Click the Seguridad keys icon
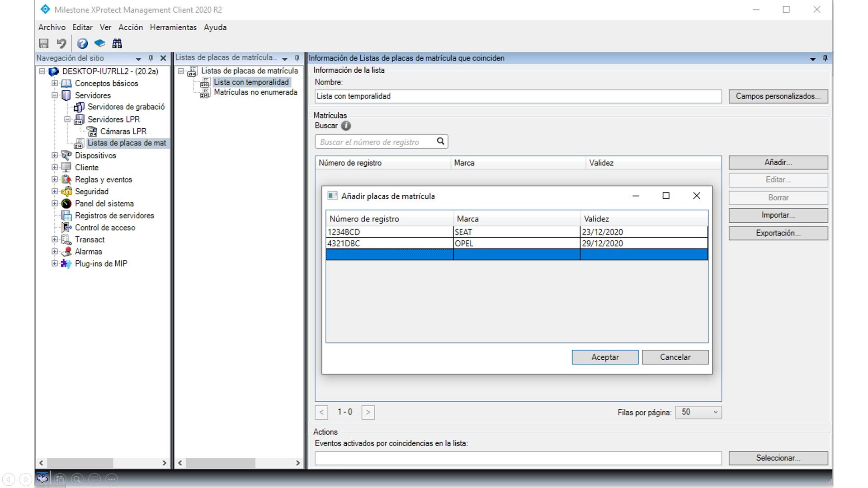The width and height of the screenshot is (868, 488). tap(66, 192)
